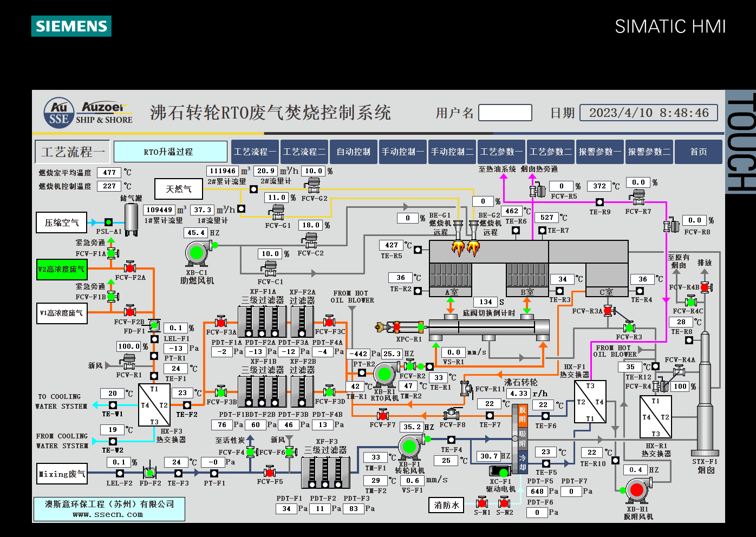This screenshot has width=756, height=537.
Task: Click the 消防水 box
Action: [x=446, y=505]
